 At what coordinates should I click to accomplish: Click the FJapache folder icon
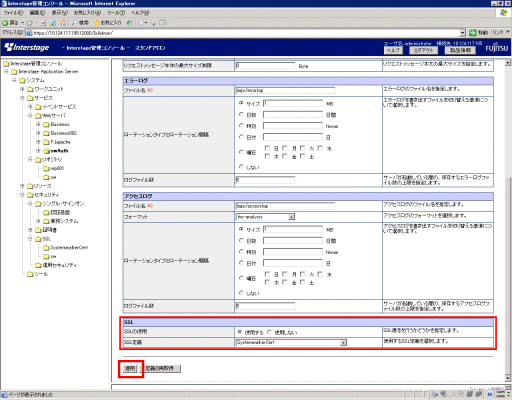[46, 142]
